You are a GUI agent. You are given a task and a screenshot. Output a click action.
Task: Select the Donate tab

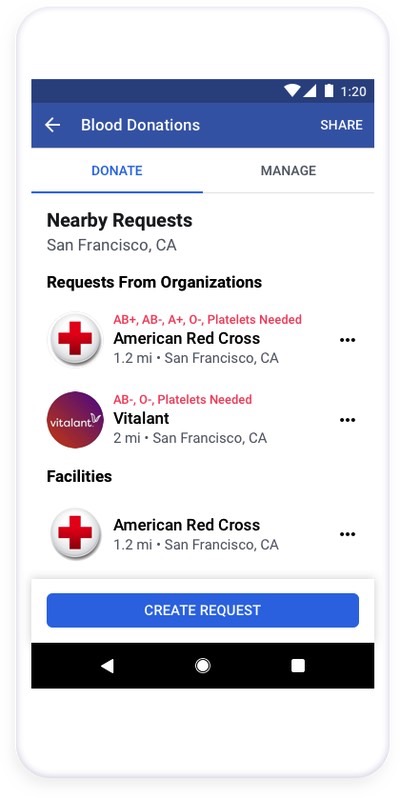(x=117, y=170)
